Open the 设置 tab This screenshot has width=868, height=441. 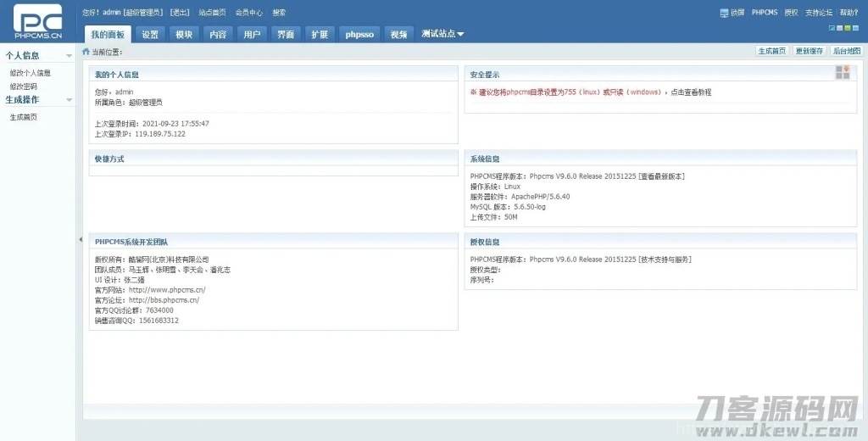(150, 35)
